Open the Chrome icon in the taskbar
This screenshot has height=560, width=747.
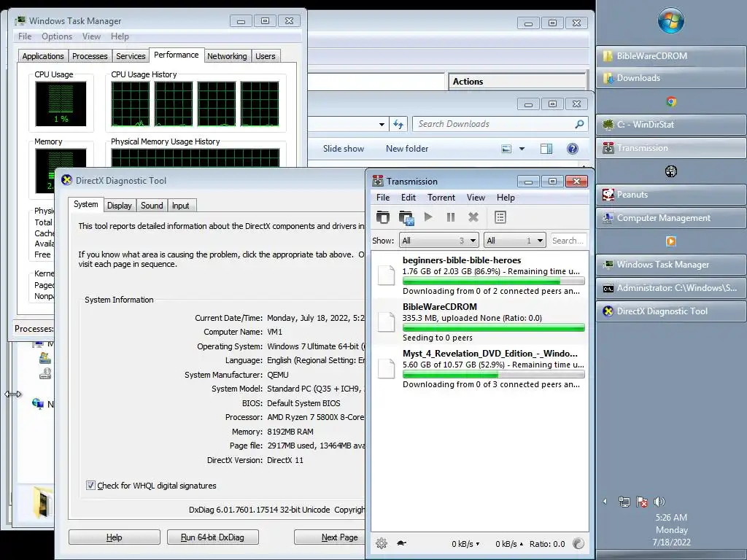671,101
